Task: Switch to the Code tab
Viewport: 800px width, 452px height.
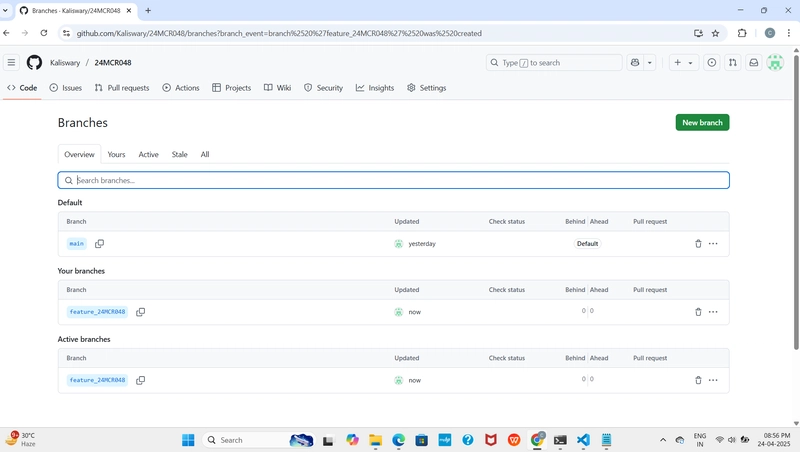Action: [x=22, y=88]
